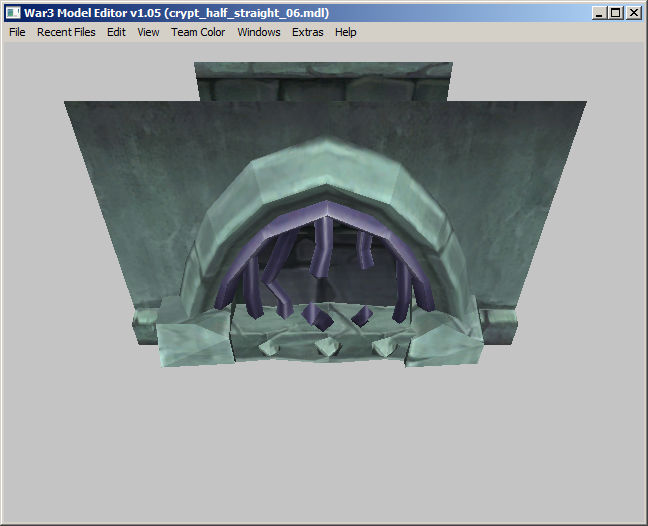The image size is (648, 526).
Task: Open the Recent Files menu
Action: pyautogui.click(x=66, y=32)
